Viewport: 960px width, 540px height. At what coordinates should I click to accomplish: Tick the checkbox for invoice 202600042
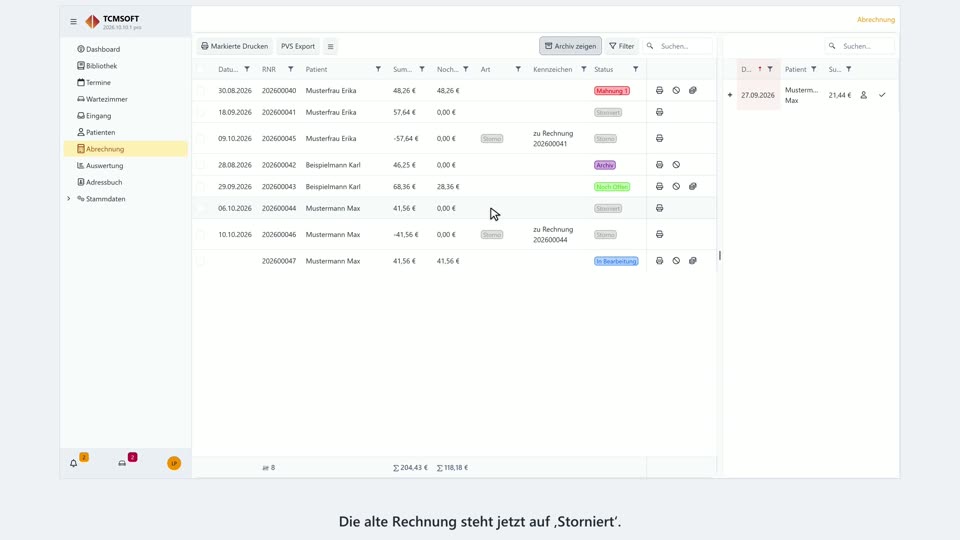tap(201, 165)
